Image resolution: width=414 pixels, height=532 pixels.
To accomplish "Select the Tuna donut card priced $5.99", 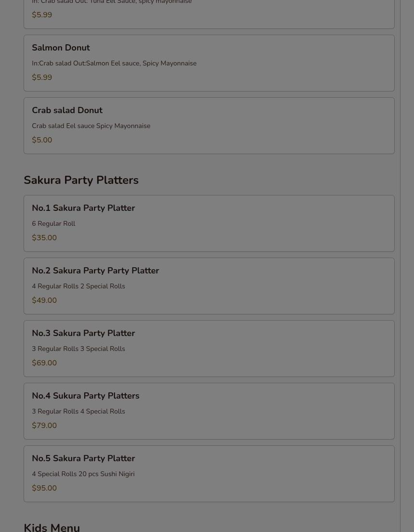I will 209,13.
